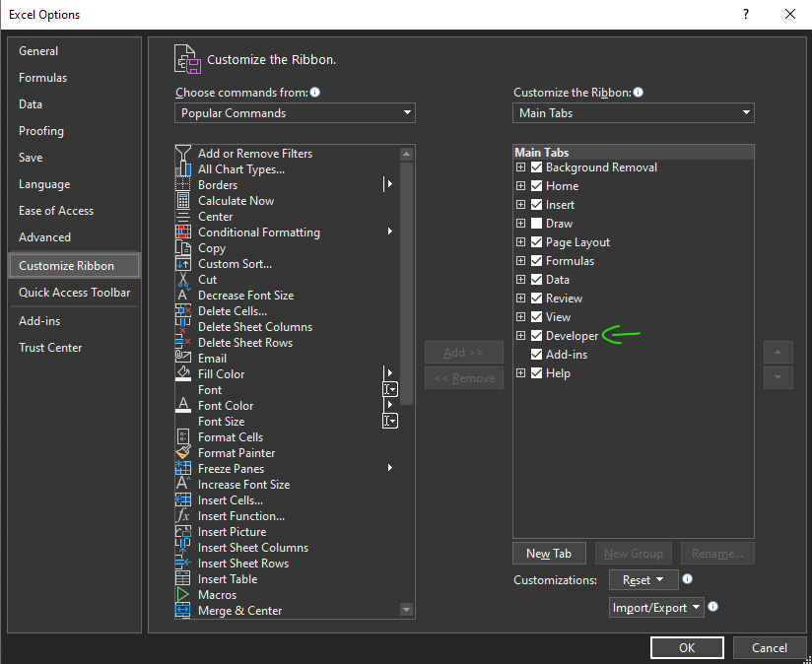Click the Custom Sort icon
Image resolution: width=812 pixels, height=664 pixels.
coord(183,264)
